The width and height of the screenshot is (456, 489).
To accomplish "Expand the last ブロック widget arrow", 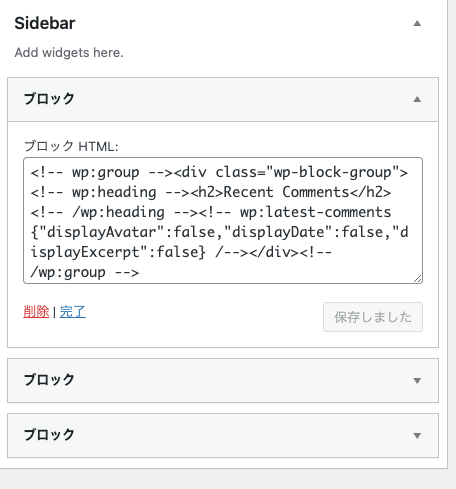I will 417,436.
